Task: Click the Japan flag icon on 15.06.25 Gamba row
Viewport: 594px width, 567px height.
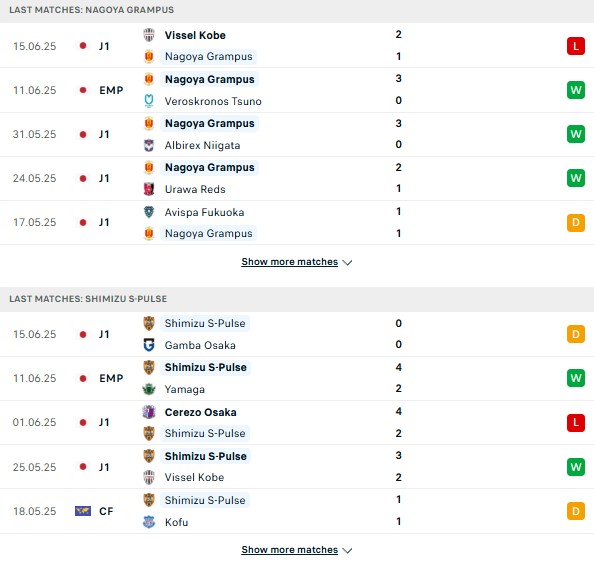Action: (x=83, y=334)
